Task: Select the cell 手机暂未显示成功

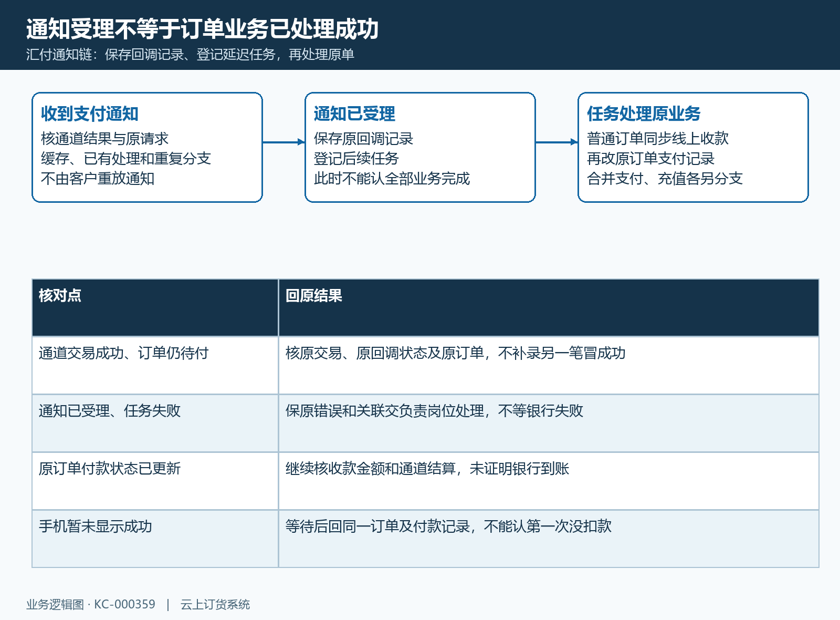Action: pyautogui.click(x=155, y=539)
